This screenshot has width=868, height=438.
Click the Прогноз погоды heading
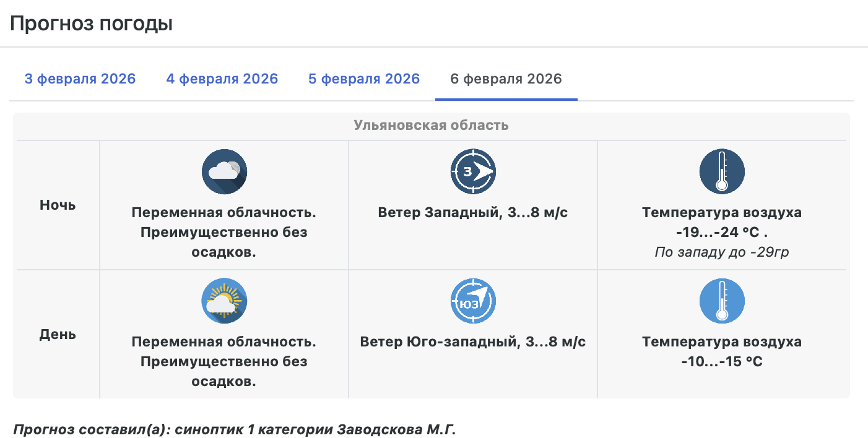(91, 24)
